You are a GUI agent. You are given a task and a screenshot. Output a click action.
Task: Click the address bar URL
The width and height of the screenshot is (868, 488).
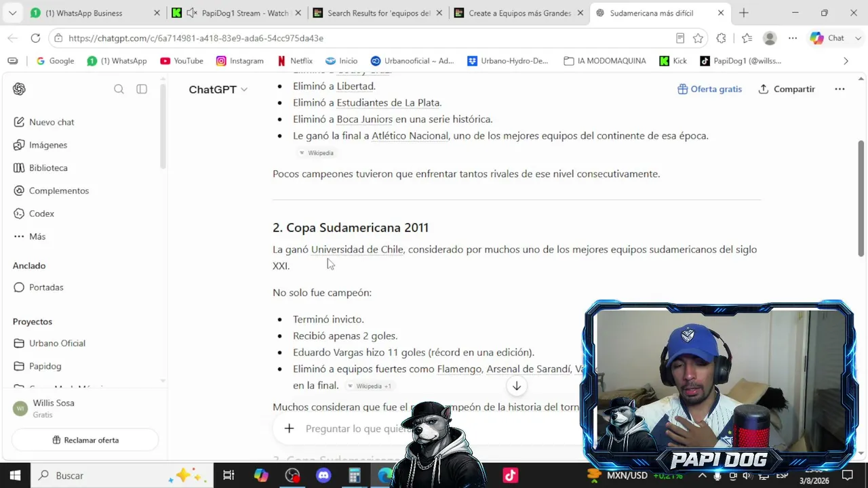[x=195, y=39]
